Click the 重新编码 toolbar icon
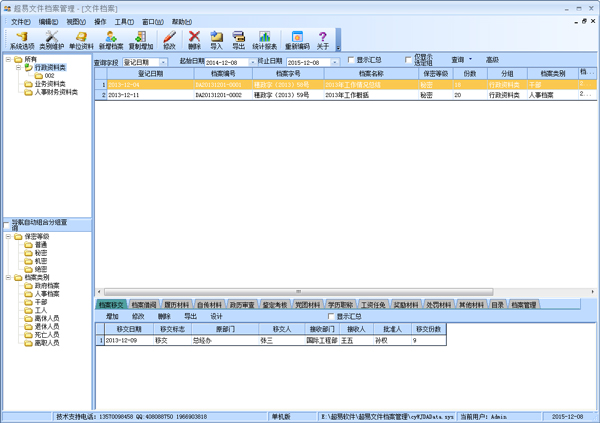Screen dimensions: 600x423 click(297, 38)
